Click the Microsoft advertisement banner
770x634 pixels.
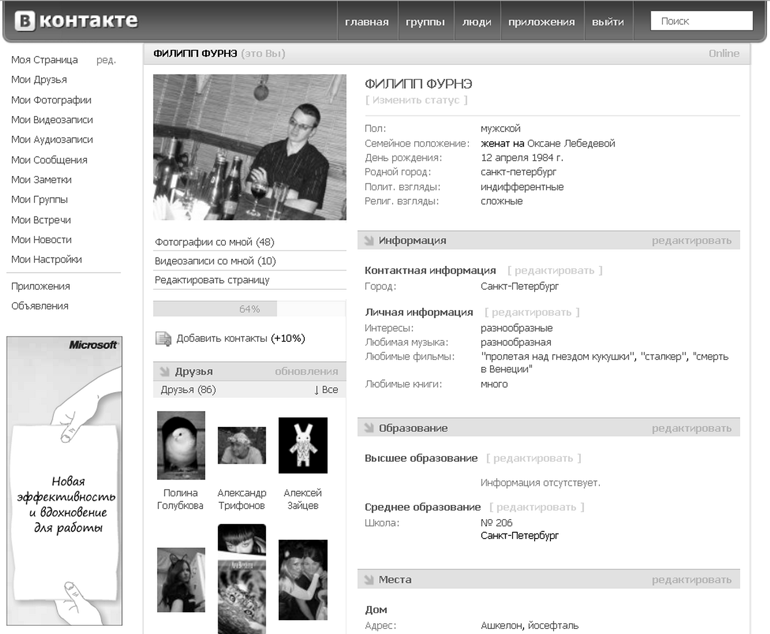click(x=65, y=480)
